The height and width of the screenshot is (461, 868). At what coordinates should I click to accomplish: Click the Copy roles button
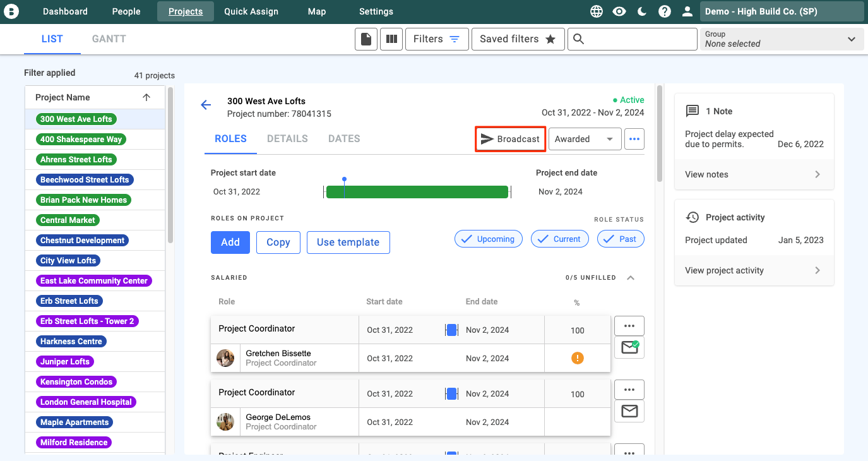[x=278, y=242]
